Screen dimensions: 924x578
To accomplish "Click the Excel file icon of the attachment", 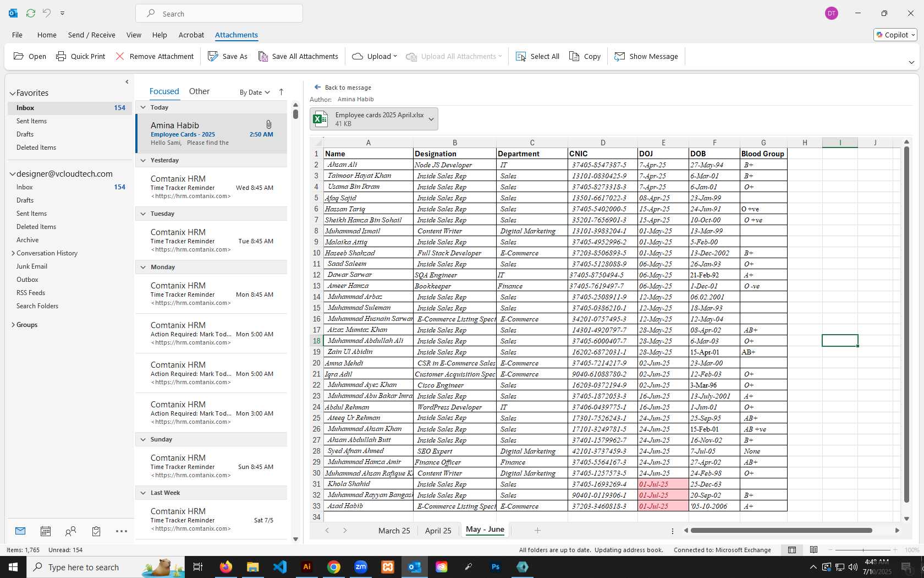I will point(321,119).
